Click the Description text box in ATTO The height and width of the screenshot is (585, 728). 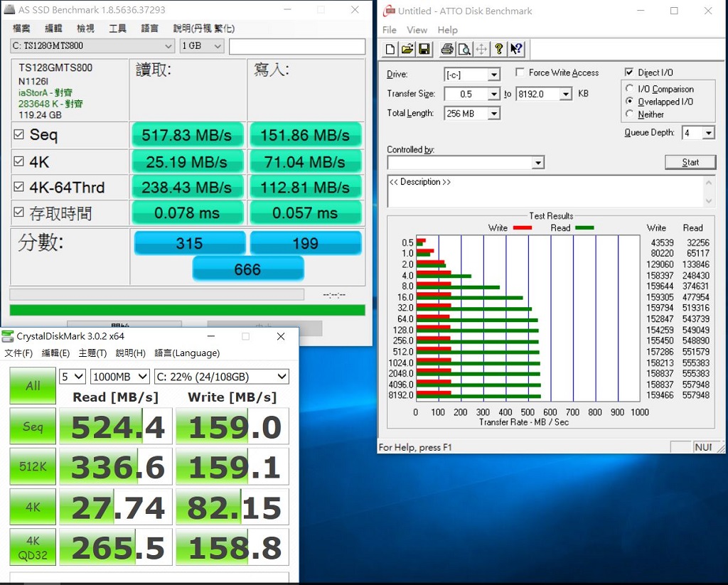(x=545, y=190)
